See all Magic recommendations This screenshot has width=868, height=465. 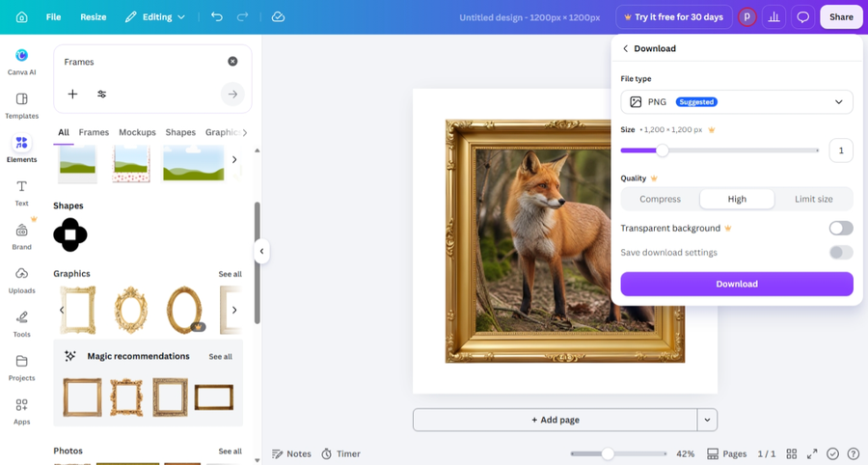pyautogui.click(x=220, y=357)
